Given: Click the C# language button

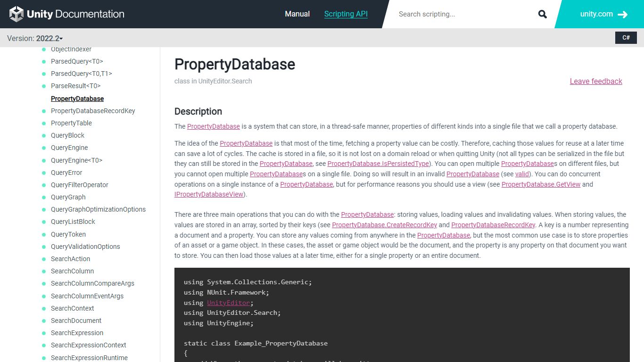Looking at the screenshot, I should [x=626, y=38].
